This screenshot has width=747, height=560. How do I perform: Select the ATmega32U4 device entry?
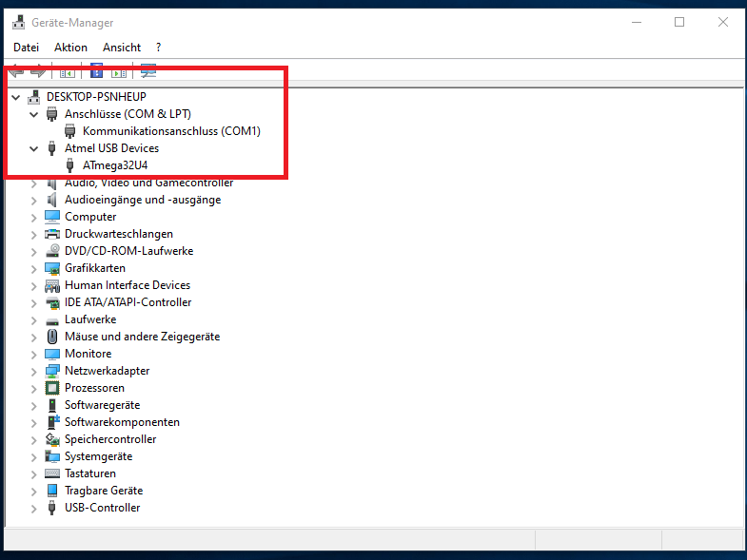(115, 165)
